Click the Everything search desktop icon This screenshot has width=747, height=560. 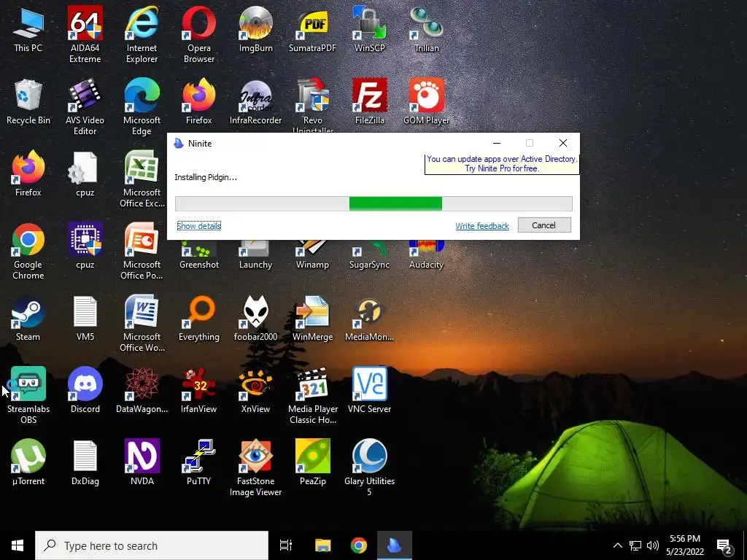(x=198, y=319)
